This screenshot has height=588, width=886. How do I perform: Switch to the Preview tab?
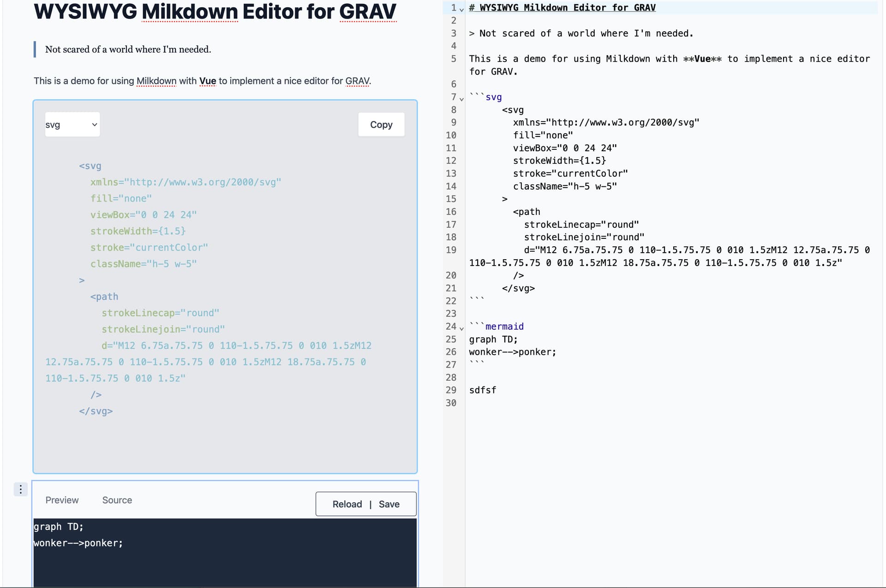click(x=62, y=500)
